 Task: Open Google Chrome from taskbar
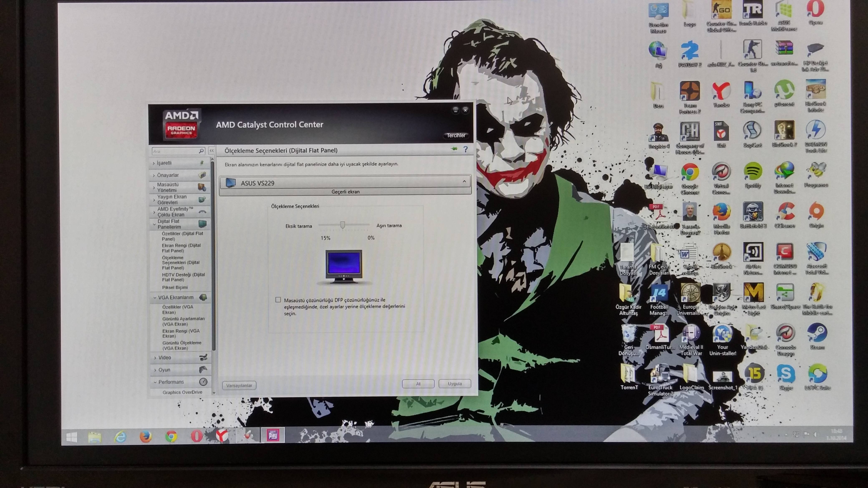(171, 436)
